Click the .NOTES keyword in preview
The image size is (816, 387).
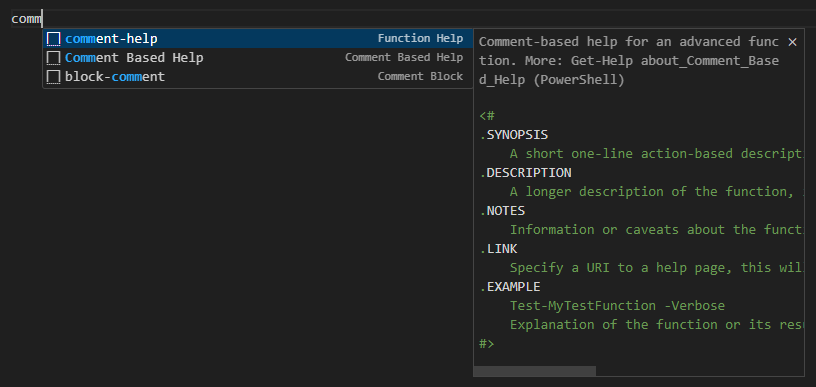point(502,211)
